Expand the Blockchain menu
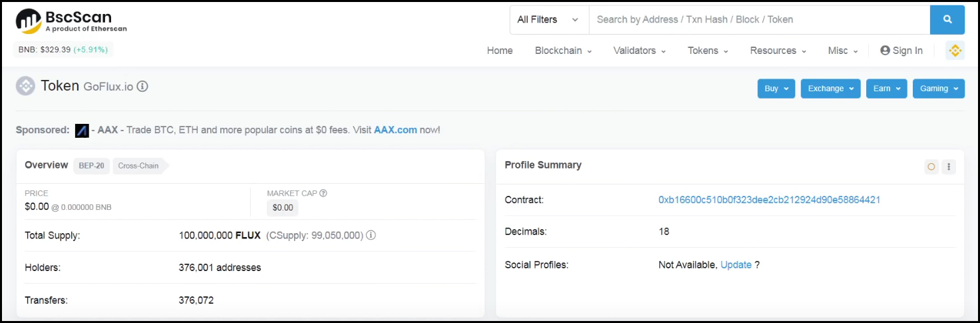 [563, 51]
